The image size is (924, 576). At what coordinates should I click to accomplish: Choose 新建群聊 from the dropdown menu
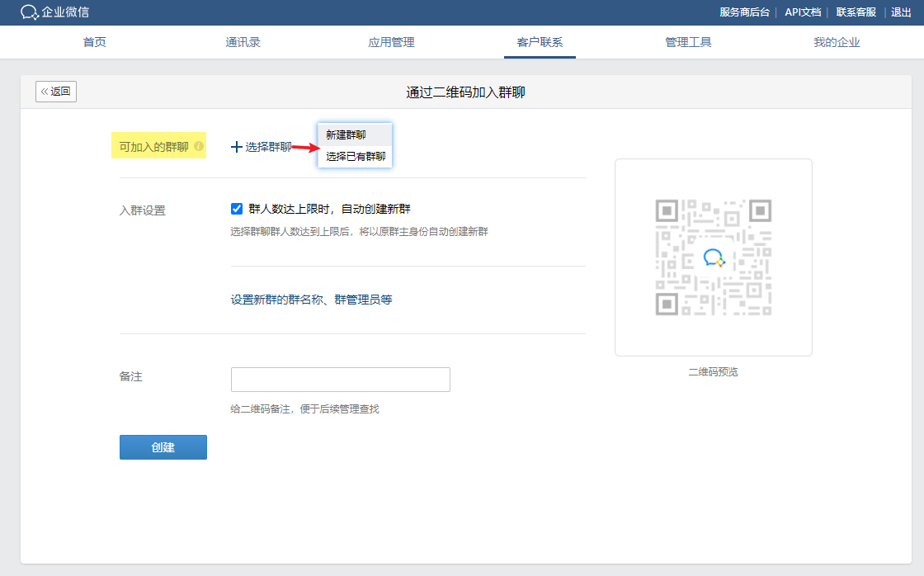point(355,135)
